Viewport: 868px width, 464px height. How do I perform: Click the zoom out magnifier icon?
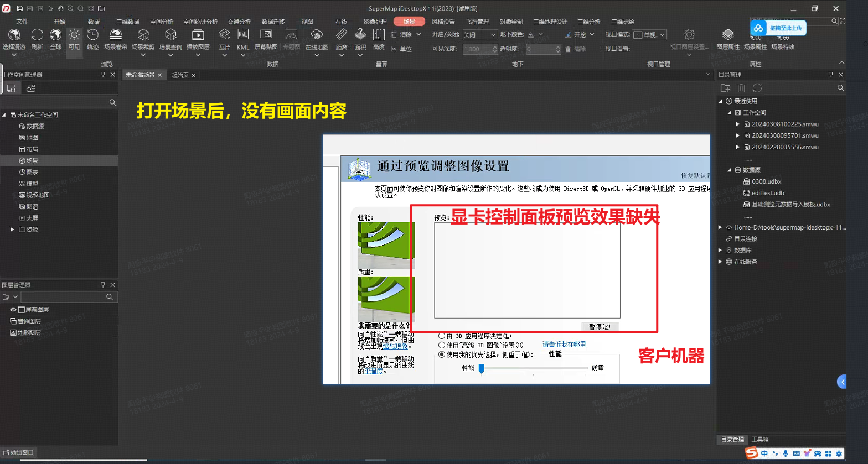(x=81, y=8)
